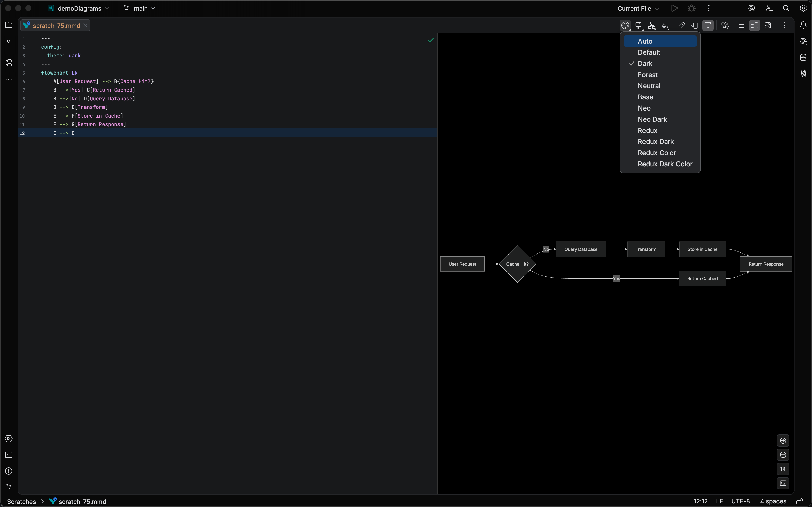This screenshot has height=507, width=812.
Task: Open the Mermaid help icon in preview toolbar
Action: tap(724, 25)
